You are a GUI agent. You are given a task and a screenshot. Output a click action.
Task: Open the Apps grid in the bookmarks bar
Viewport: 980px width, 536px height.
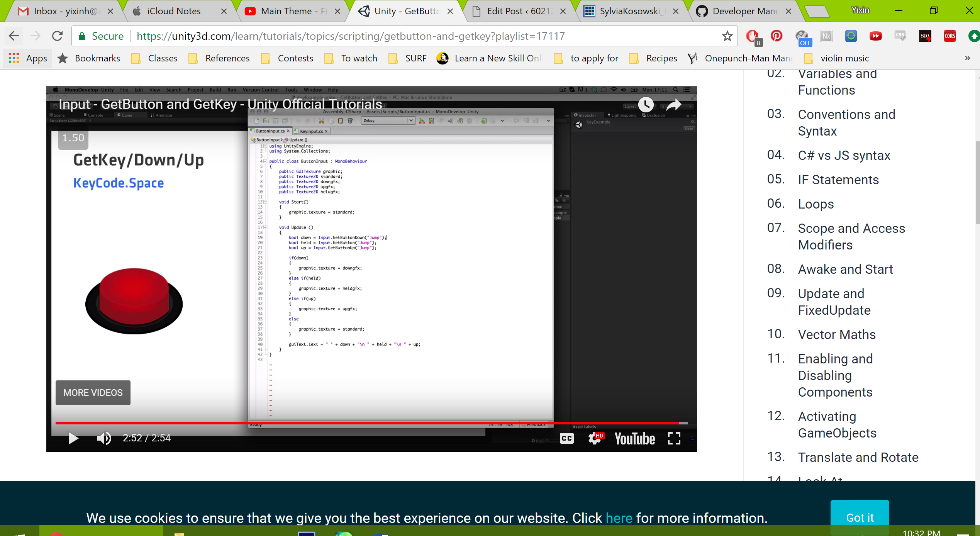pos(28,58)
